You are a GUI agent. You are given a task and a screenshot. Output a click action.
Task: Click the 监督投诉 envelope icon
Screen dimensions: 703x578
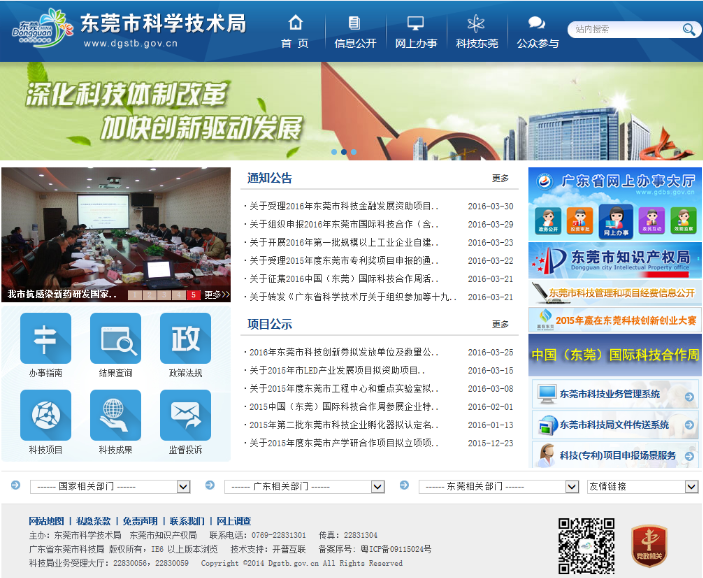pos(185,415)
